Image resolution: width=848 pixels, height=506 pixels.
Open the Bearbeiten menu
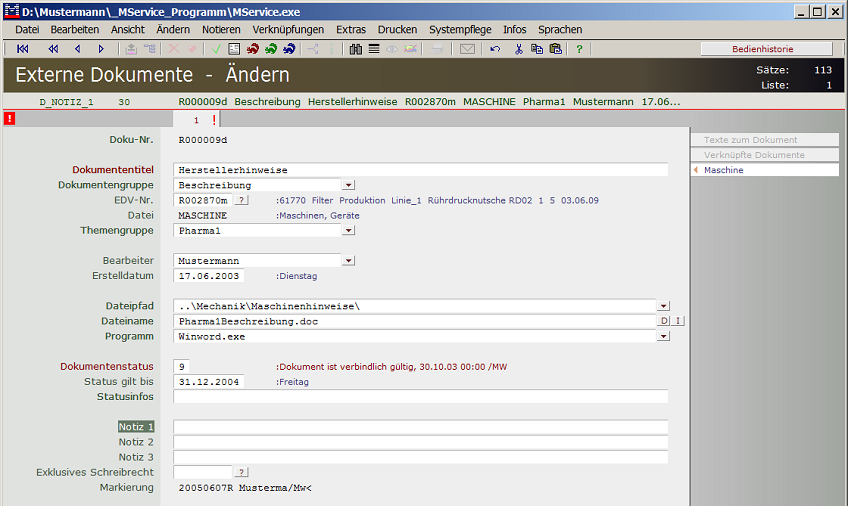click(x=75, y=30)
